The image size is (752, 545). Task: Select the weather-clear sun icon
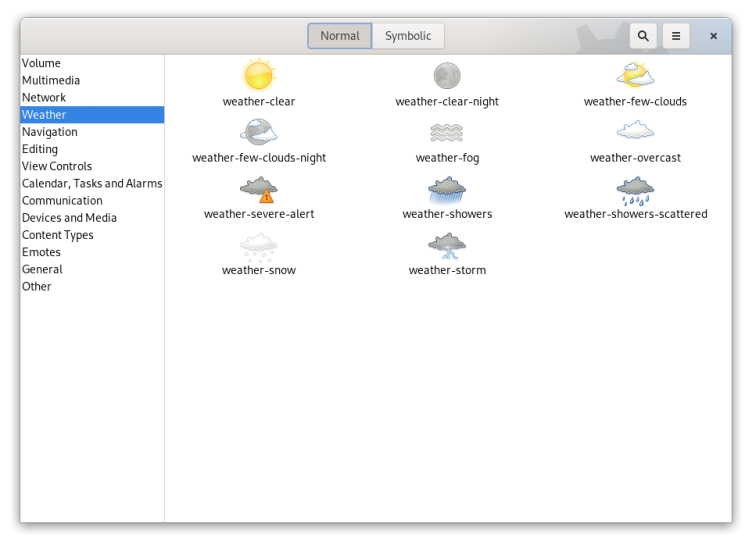[x=258, y=76]
